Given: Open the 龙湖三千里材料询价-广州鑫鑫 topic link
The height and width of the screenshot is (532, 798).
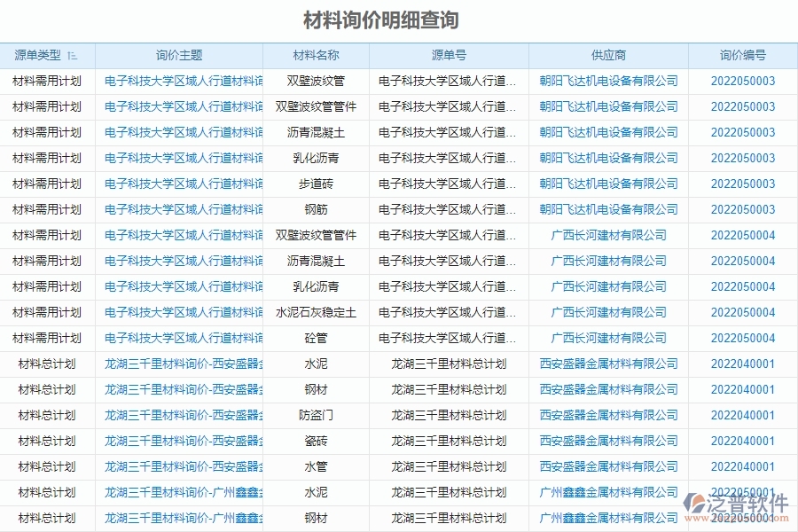Looking at the screenshot, I should 183,492.
